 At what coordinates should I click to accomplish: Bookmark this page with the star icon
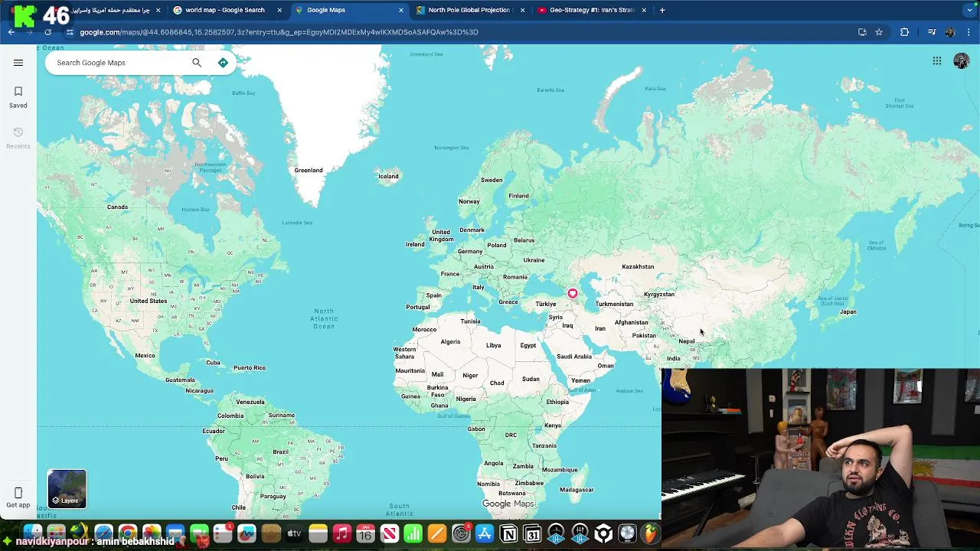[x=879, y=32]
